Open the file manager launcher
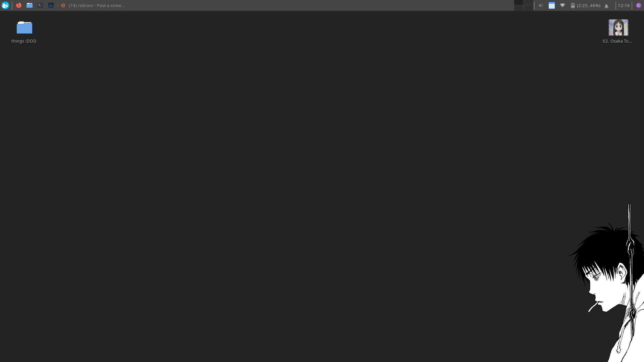Screen dimensions: 644x362 pyautogui.click(x=30, y=5)
